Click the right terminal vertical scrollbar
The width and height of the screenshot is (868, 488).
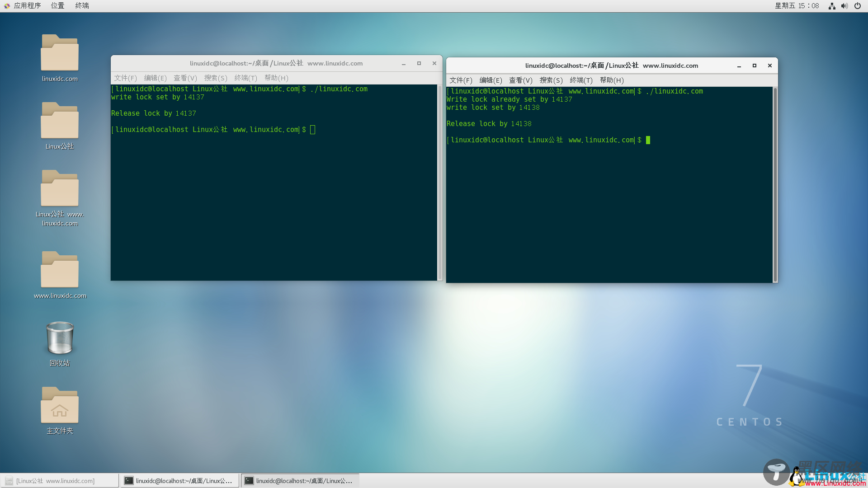tap(775, 185)
